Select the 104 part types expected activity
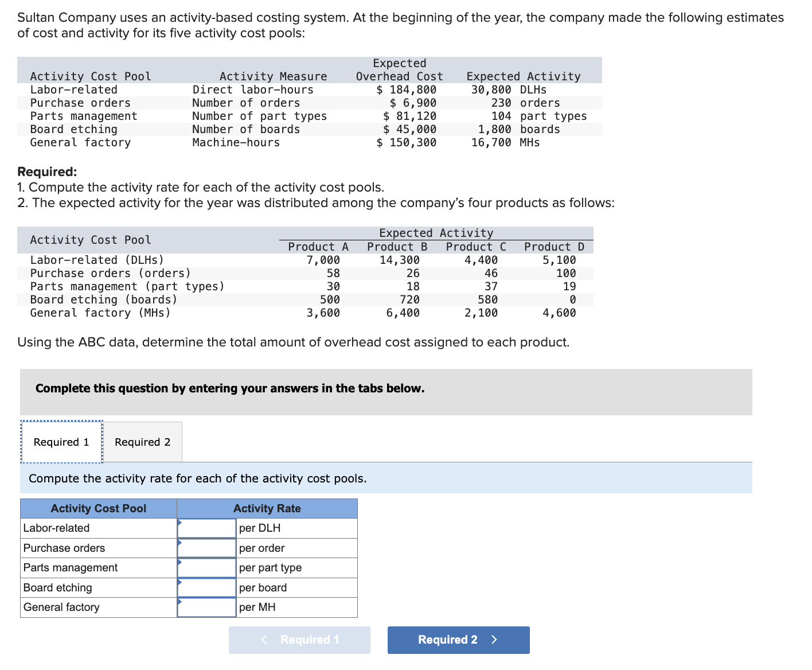Viewport: 812px width, 670px height. pos(539,116)
